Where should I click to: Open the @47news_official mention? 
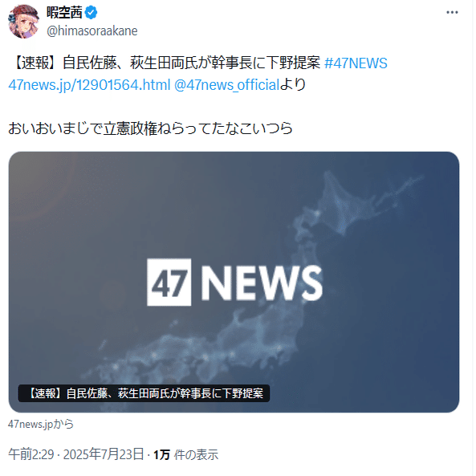pos(226,85)
